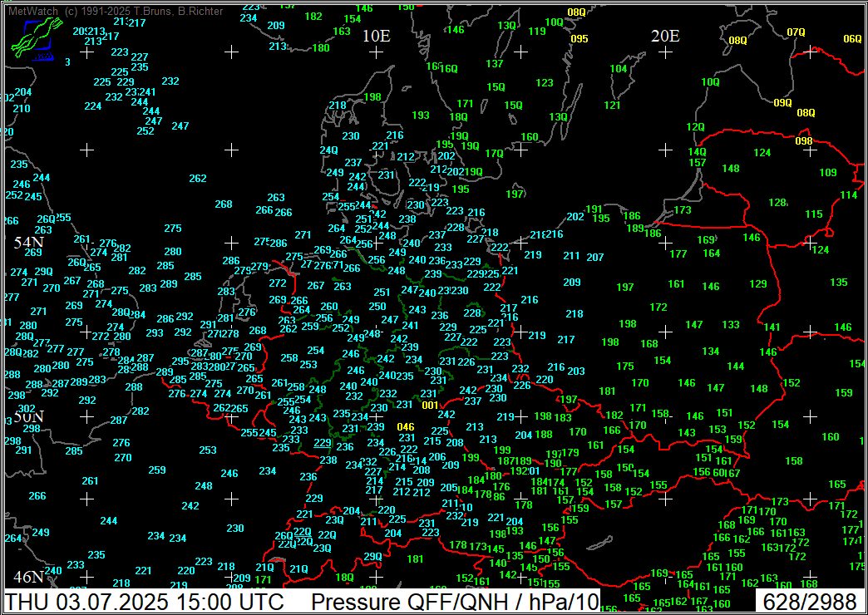
Task: Select the green '188' pressure value
Action: 544,435
